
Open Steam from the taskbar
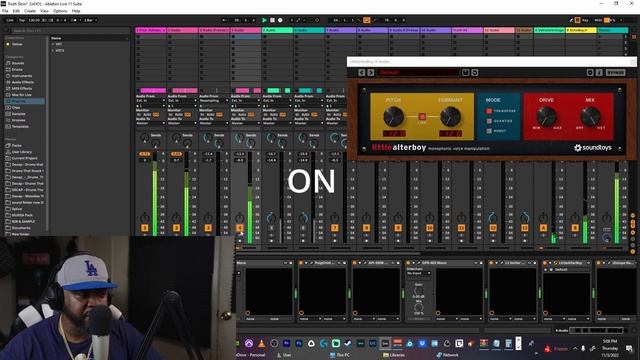pos(348,344)
